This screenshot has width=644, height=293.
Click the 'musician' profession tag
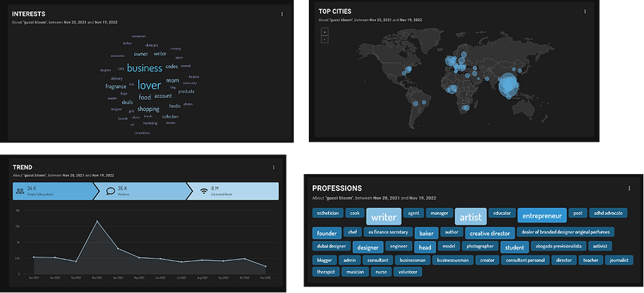(x=356, y=272)
